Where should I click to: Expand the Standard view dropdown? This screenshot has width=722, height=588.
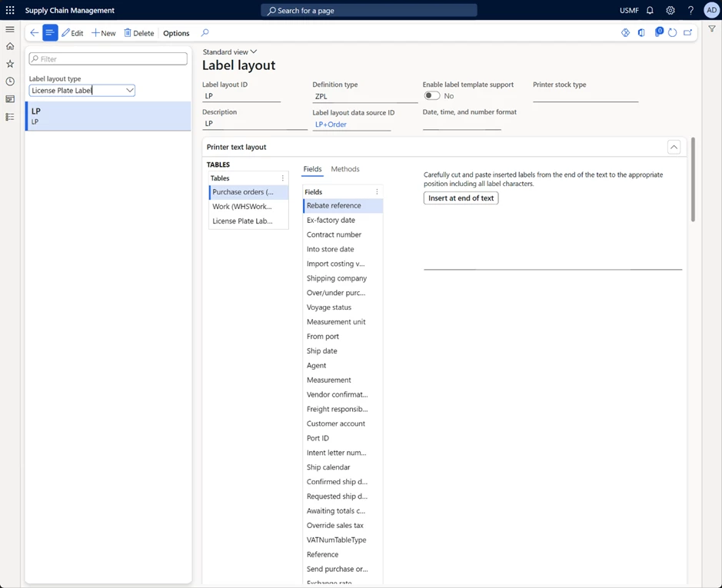[x=230, y=52]
